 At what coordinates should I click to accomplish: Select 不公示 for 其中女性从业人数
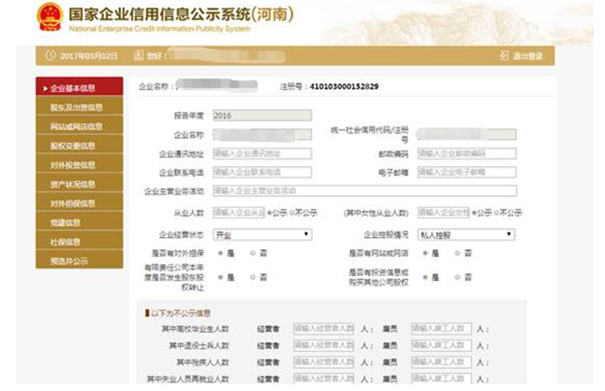(x=496, y=213)
